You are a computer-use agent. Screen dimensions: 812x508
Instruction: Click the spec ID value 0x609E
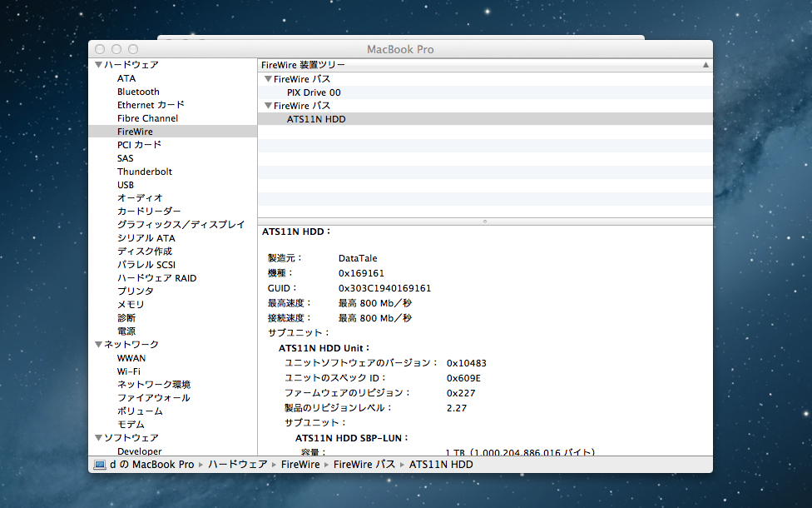pos(463,378)
